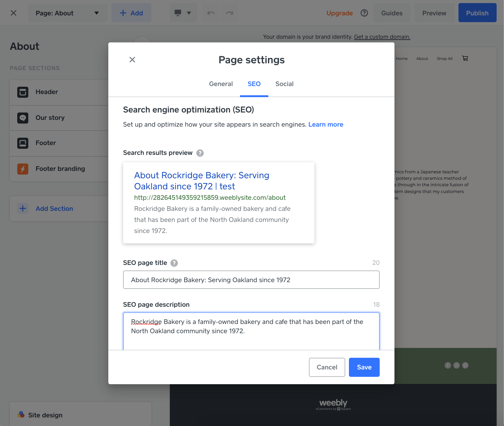Open the Page: About dropdown

pyautogui.click(x=67, y=13)
